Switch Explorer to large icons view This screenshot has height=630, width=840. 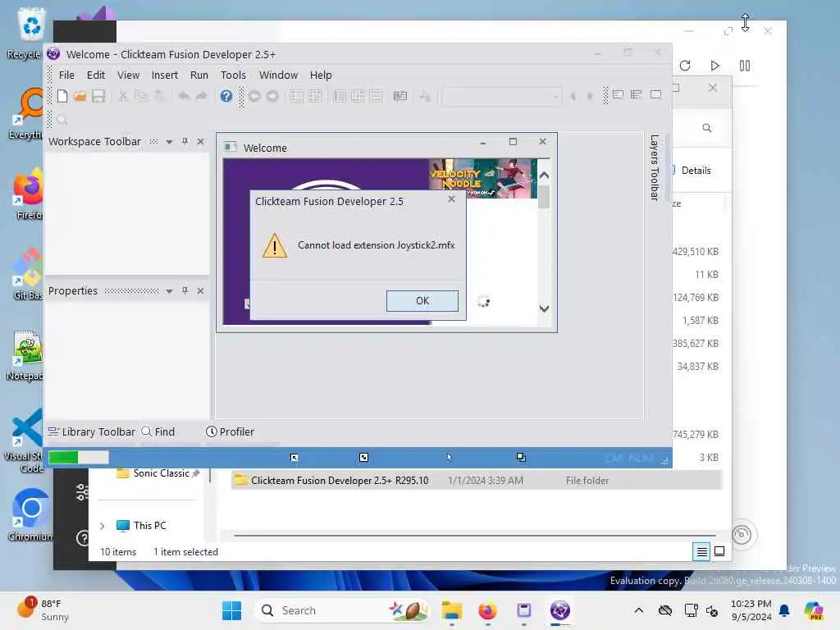tap(719, 551)
